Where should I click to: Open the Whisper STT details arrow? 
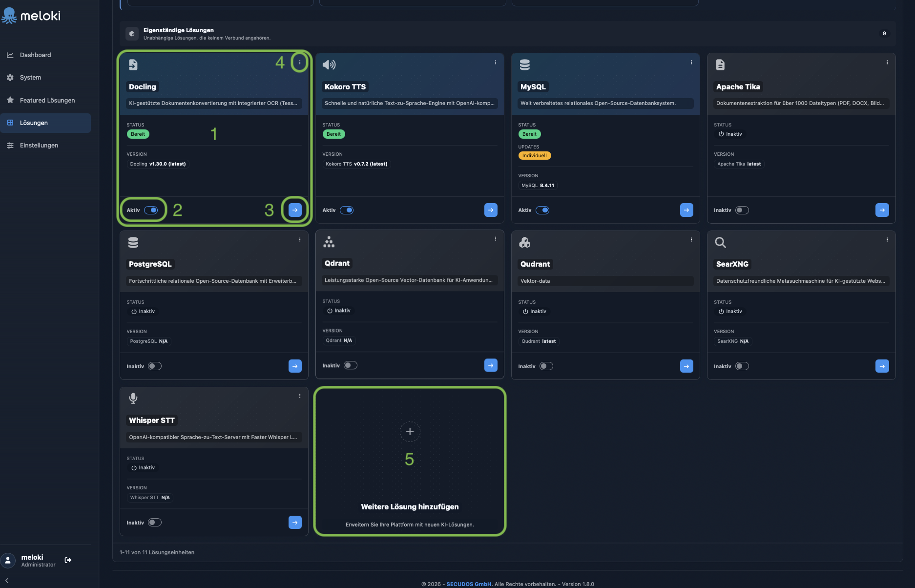coord(295,523)
